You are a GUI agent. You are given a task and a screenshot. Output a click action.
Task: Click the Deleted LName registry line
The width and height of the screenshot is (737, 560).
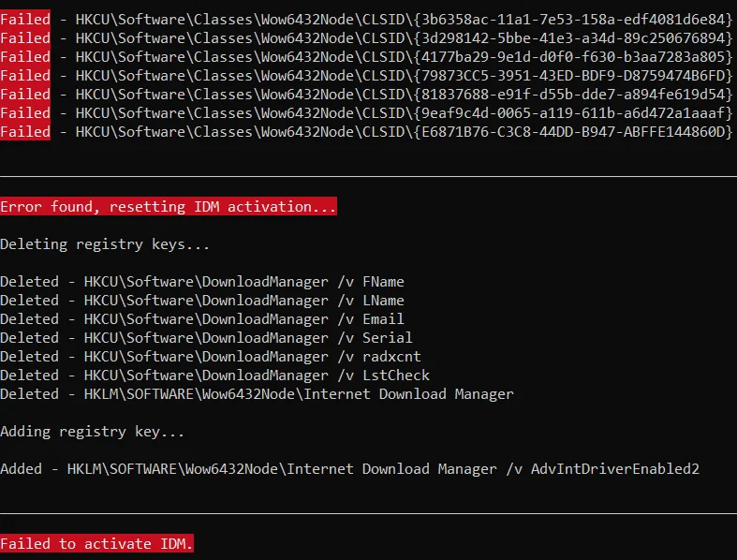pyautogui.click(x=202, y=301)
